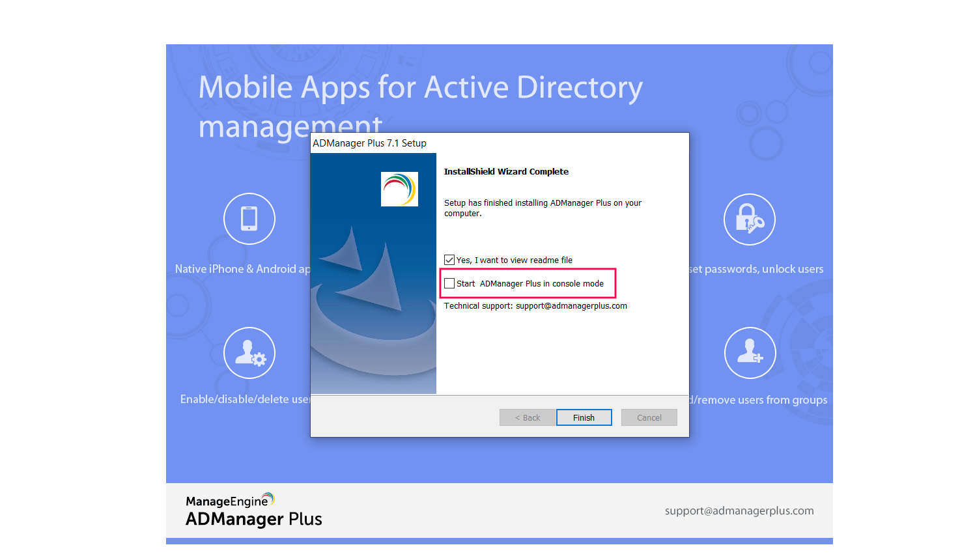The width and height of the screenshot is (975, 560).
Task: Click the ManageEngine ADManager Plus logo
Action: 254,510
